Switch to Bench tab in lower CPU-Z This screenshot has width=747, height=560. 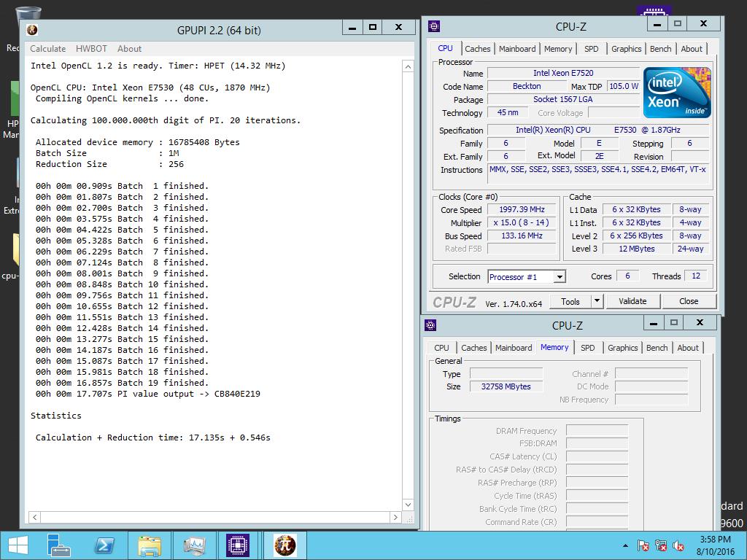coord(657,348)
